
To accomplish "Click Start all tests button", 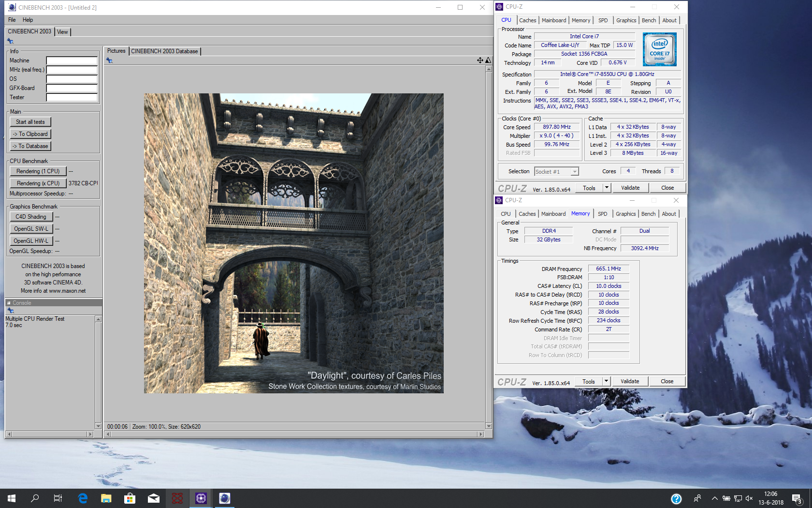I will 30,122.
